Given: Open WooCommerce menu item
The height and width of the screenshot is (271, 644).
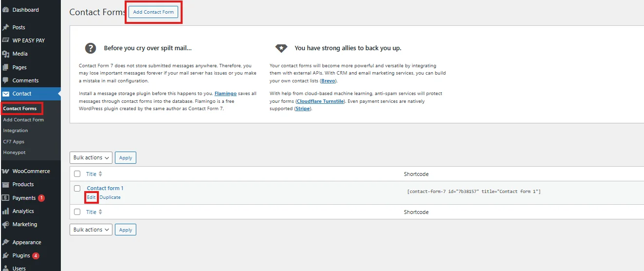Looking at the screenshot, I should (x=30, y=171).
